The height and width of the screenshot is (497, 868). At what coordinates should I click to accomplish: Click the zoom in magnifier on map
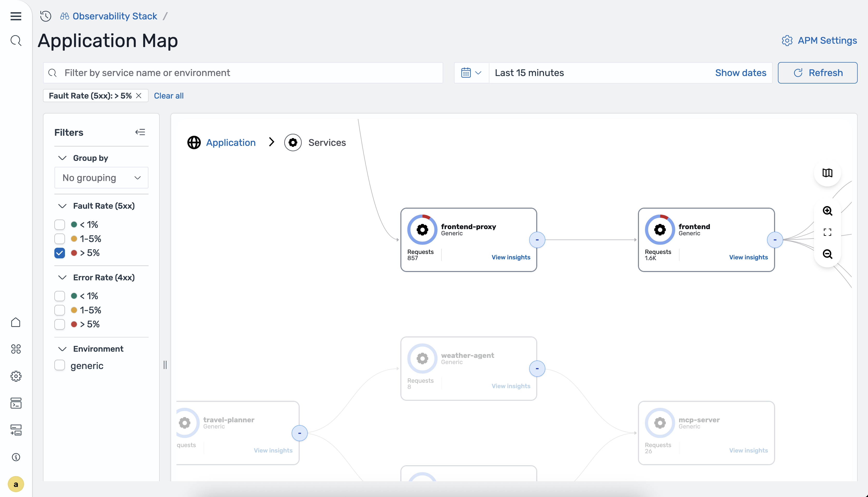(827, 211)
